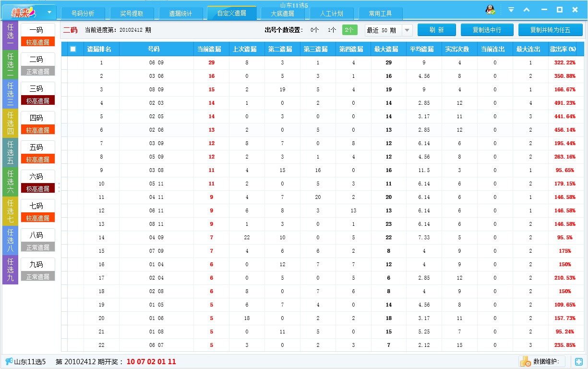
Task: Select the 0个 output count option
Action: [314, 29]
